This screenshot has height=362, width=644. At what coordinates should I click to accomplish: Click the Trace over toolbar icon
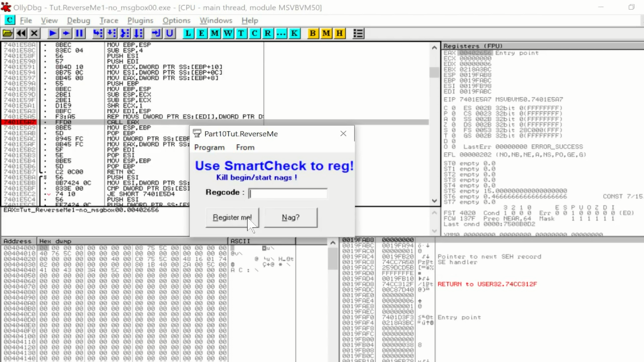coord(138,33)
